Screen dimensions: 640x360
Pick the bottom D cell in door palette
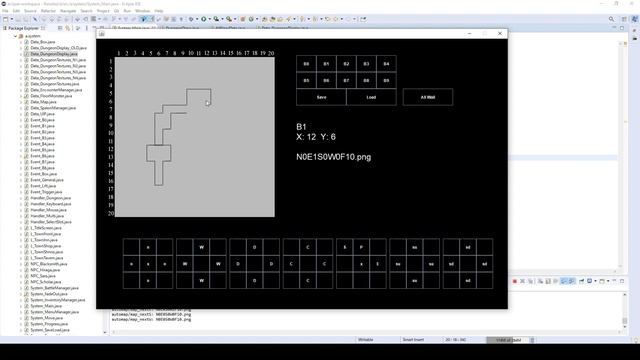click(254, 280)
